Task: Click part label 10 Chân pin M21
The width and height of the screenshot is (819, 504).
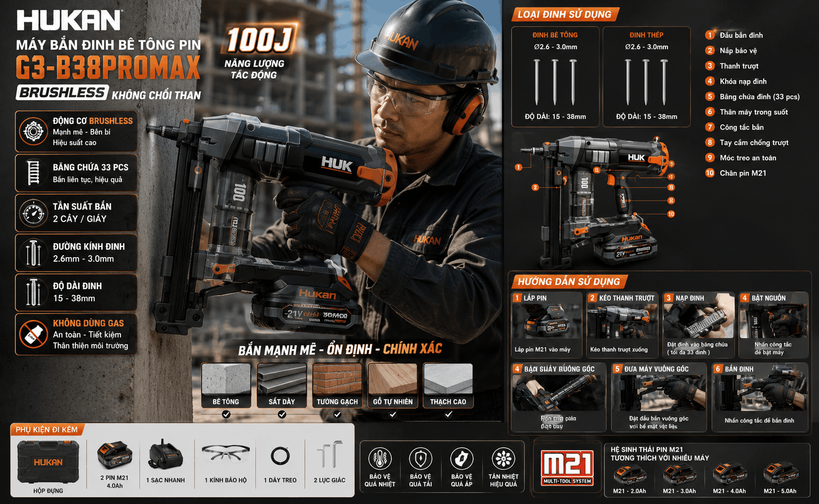Action: click(736, 173)
